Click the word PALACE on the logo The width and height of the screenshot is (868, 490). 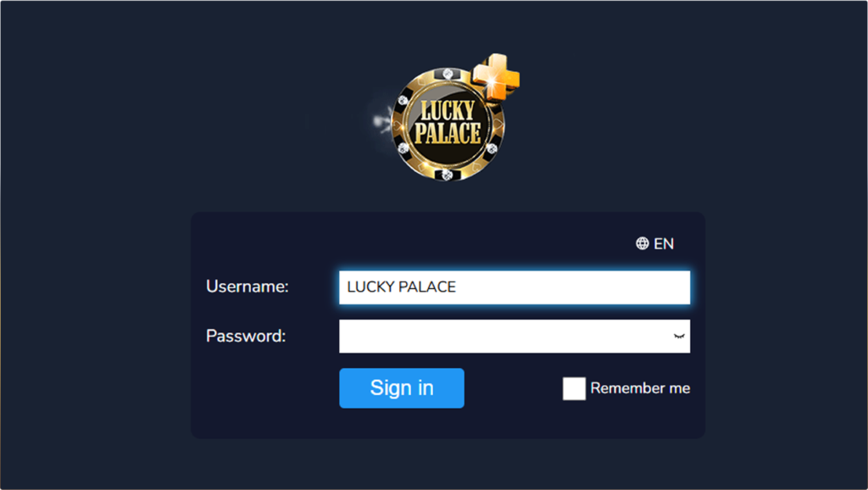coord(448,134)
